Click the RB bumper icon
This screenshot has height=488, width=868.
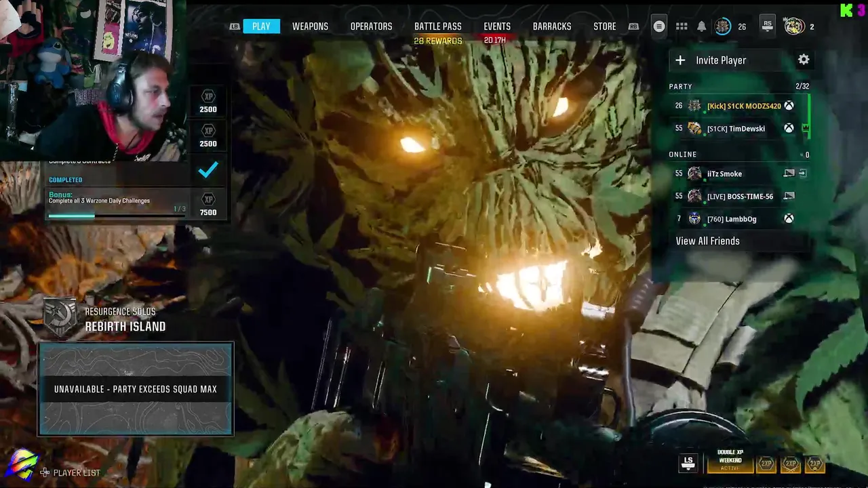[633, 26]
